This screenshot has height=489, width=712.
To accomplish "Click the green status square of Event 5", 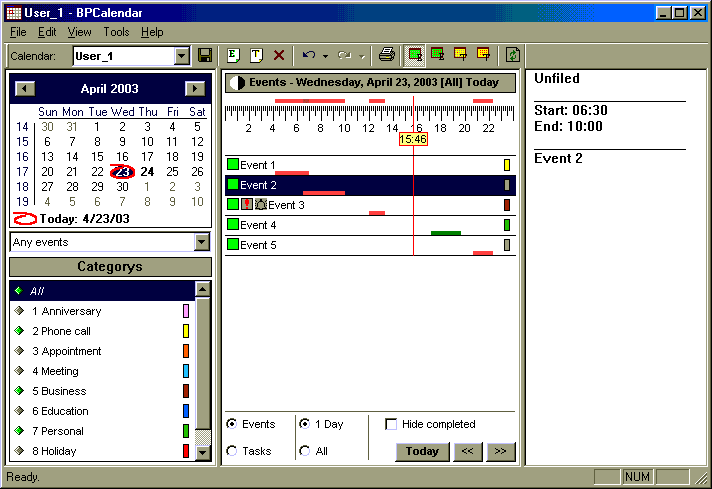I will pos(233,244).
